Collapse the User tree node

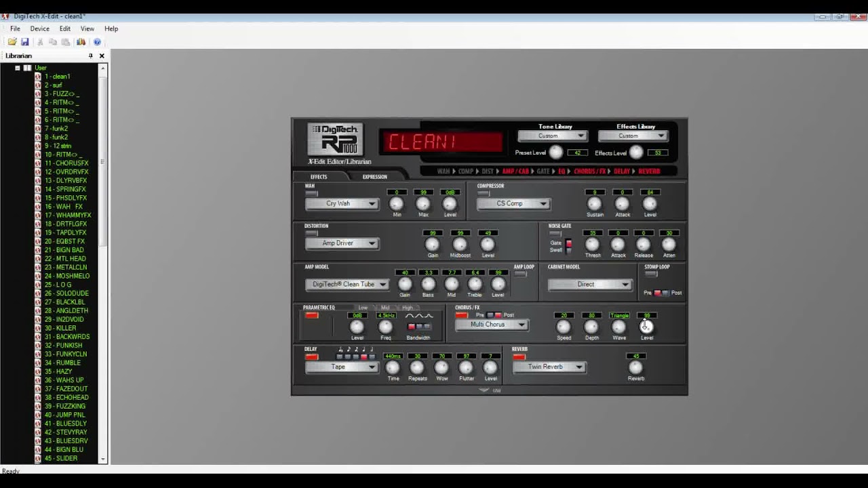click(x=18, y=68)
